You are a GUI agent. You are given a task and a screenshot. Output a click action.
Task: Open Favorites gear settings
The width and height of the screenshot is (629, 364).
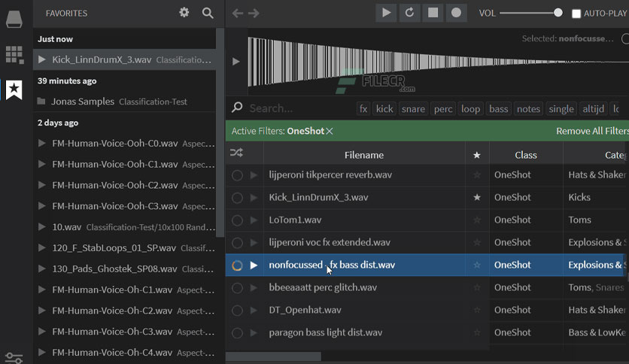pyautogui.click(x=184, y=13)
